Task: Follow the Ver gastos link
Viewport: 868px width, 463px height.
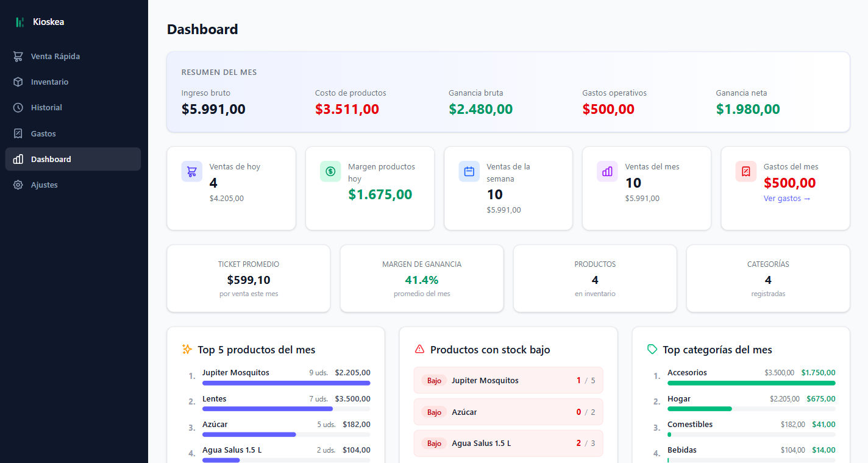Action: click(787, 199)
